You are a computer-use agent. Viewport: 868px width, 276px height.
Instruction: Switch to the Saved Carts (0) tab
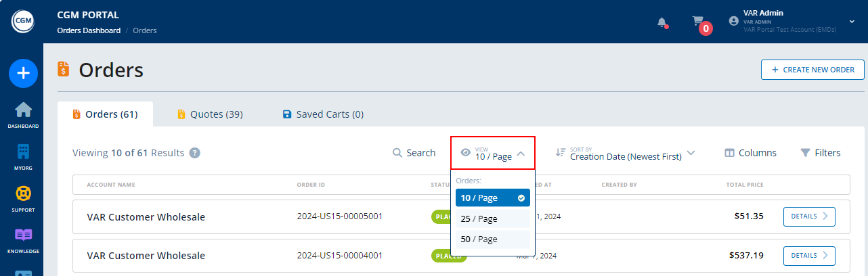click(322, 114)
